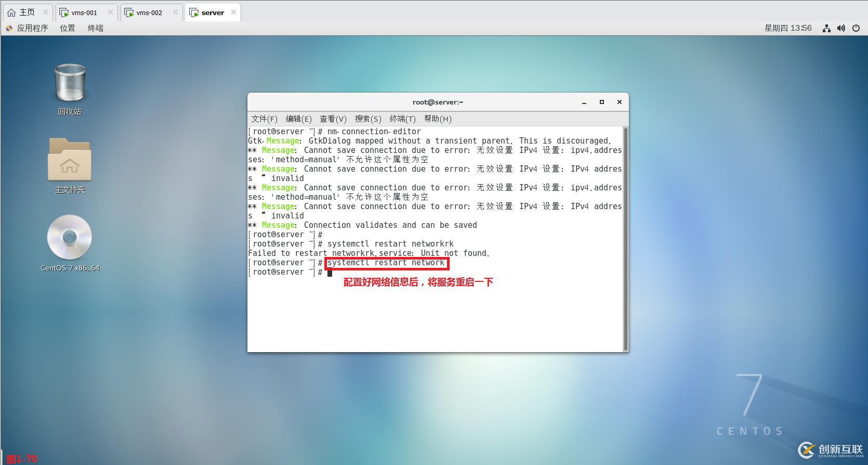Viewport: 868px width, 465px height.
Task: Close the vms-002 tab
Action: (175, 12)
